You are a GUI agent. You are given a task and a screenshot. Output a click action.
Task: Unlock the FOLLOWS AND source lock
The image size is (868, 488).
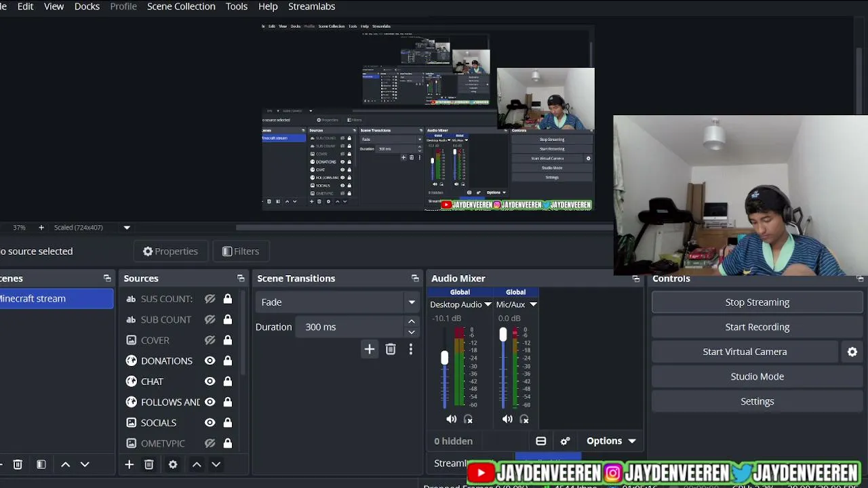(228, 402)
